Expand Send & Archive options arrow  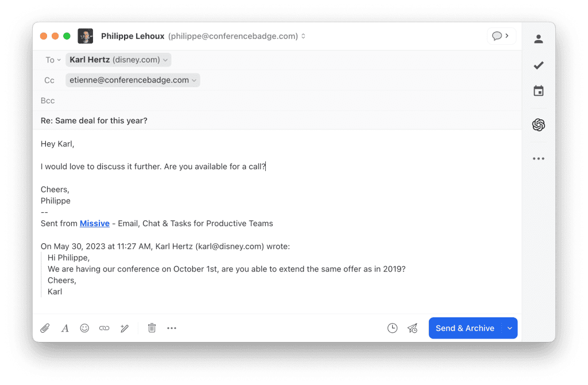pyautogui.click(x=510, y=328)
